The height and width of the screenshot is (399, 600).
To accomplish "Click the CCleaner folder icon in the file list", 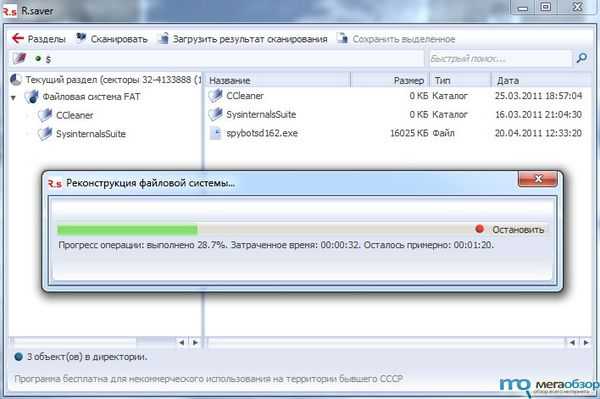I will coord(215,95).
